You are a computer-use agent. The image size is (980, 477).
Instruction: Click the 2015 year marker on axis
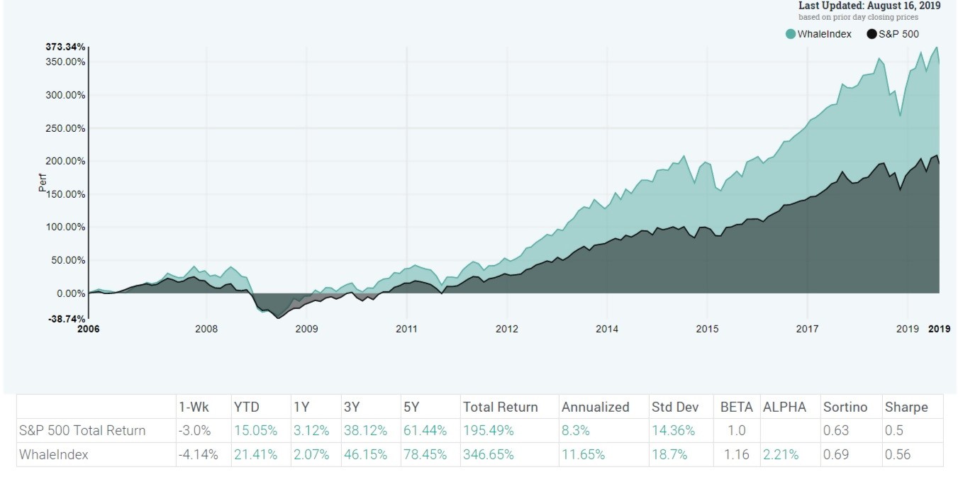coord(707,329)
